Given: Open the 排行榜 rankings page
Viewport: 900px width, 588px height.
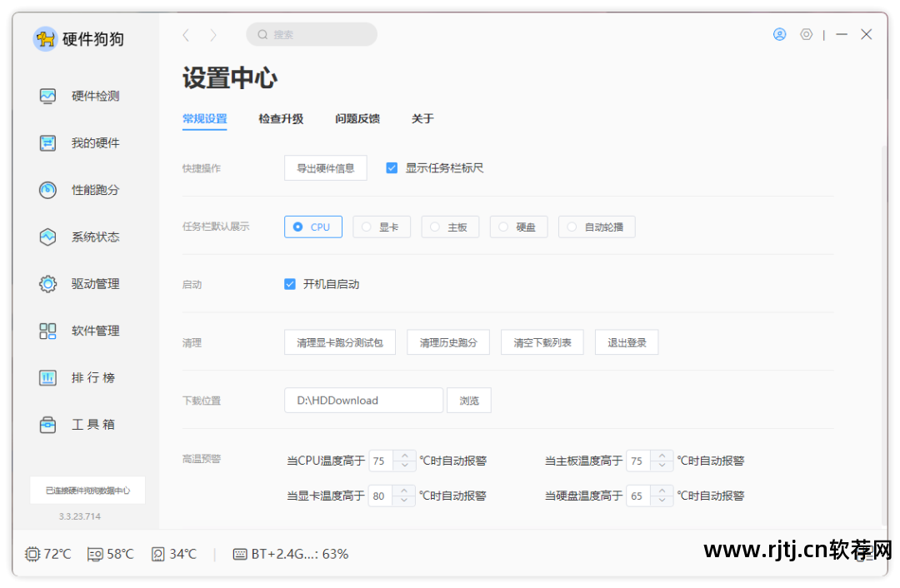Looking at the screenshot, I should (x=94, y=377).
